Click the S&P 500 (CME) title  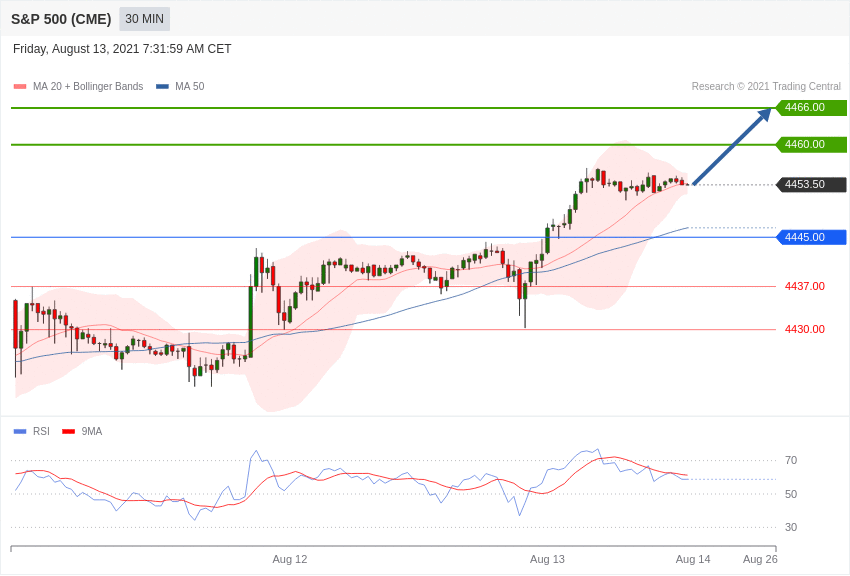(61, 19)
